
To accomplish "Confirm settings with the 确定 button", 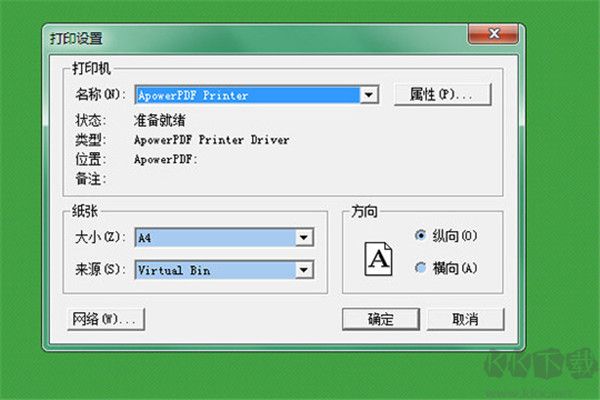I will [380, 319].
